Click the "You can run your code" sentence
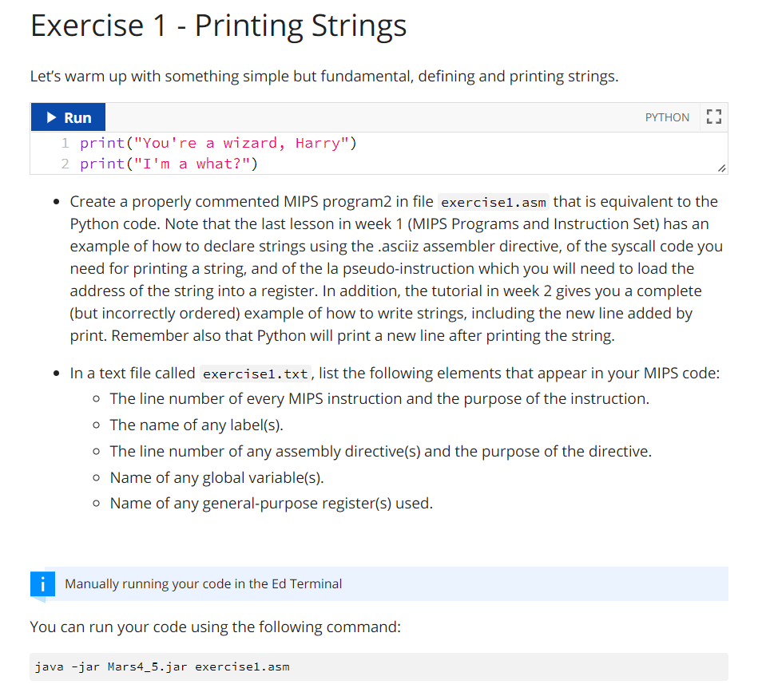Screen dimensions: 762x700 pyautogui.click(x=216, y=627)
